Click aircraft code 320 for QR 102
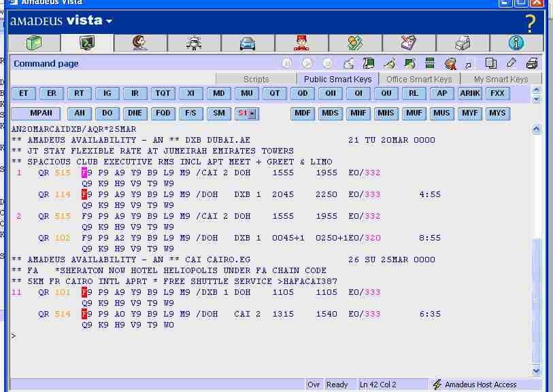The width and height of the screenshot is (553, 392). click(x=373, y=238)
